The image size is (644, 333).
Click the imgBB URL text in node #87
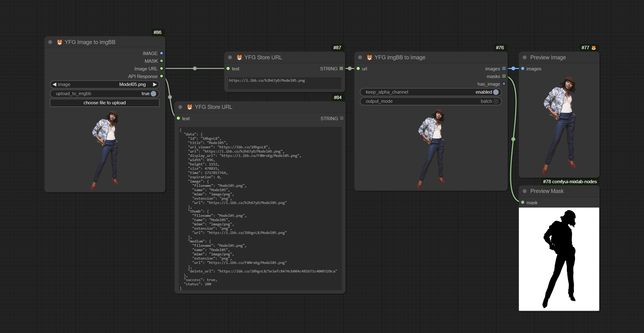pyautogui.click(x=267, y=80)
